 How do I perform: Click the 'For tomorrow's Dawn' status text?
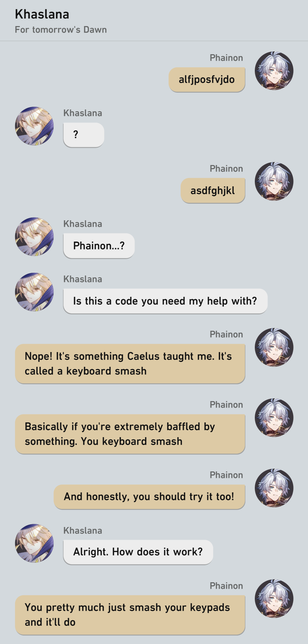61,30
